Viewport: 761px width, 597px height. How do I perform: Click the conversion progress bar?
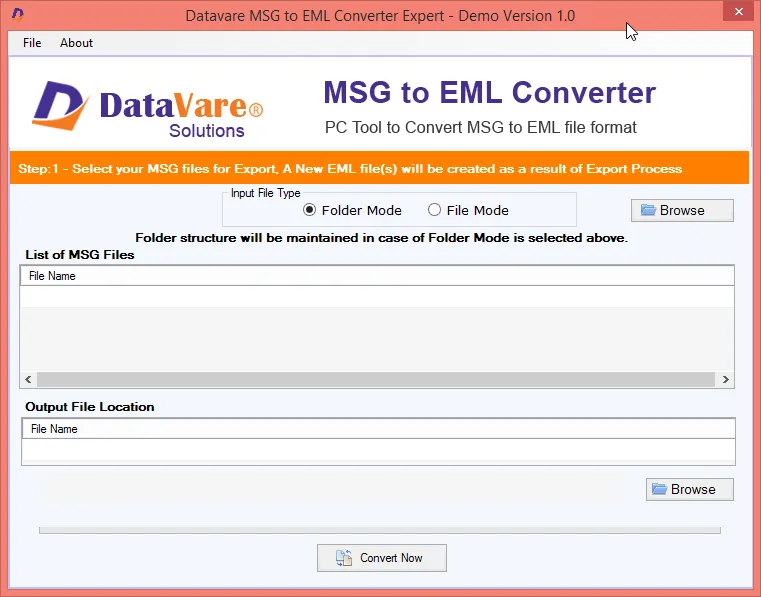click(380, 530)
